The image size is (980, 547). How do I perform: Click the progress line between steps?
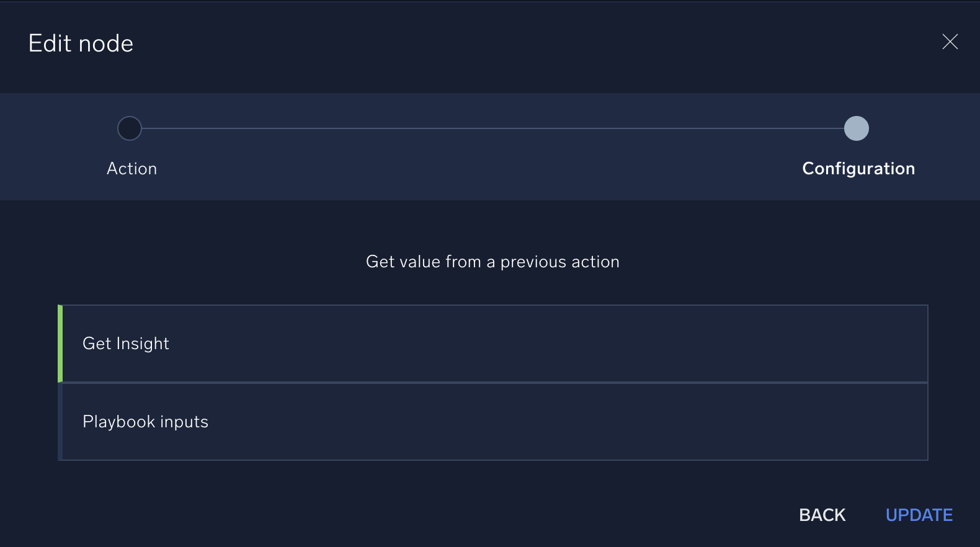click(493, 128)
